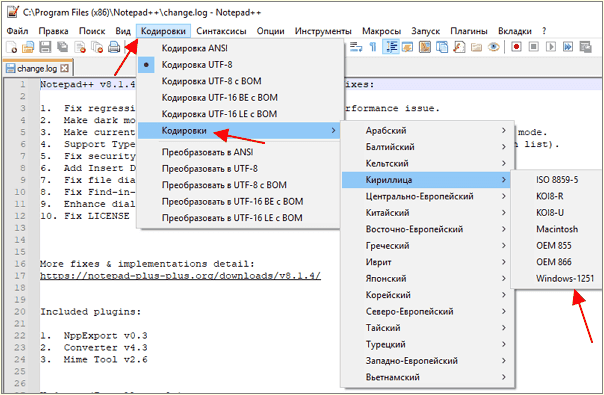
Task: Toggle show all characters pilcrow icon
Action: pyautogui.click(x=373, y=47)
